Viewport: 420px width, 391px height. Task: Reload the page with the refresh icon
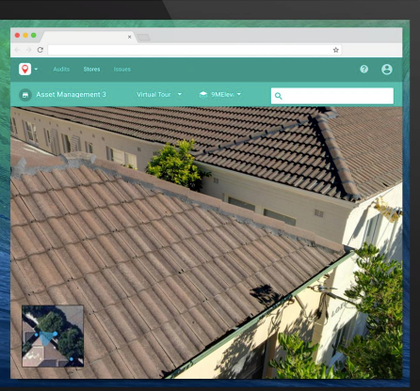40,50
